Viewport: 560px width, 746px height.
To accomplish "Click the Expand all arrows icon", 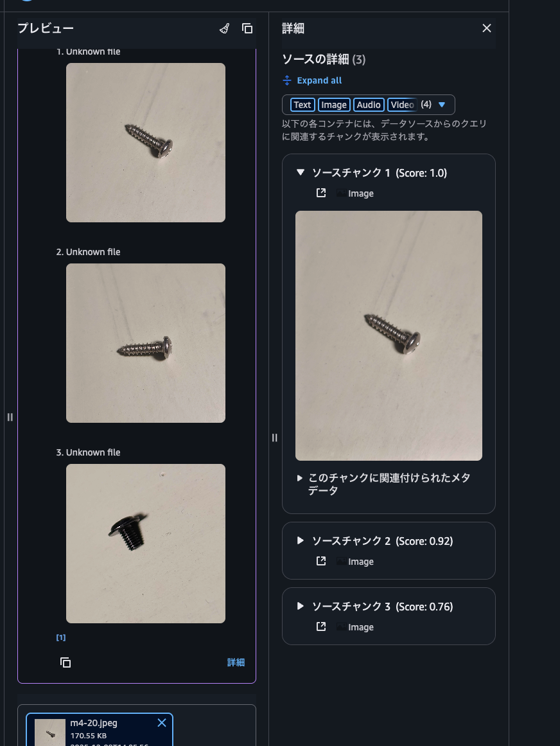I will point(286,80).
